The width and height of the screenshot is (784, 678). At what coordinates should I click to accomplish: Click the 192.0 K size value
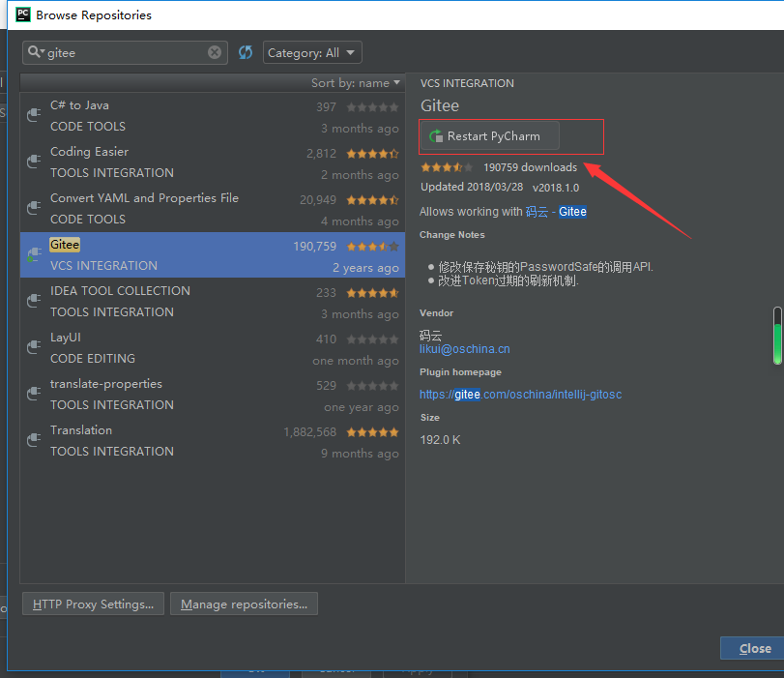[440, 440]
